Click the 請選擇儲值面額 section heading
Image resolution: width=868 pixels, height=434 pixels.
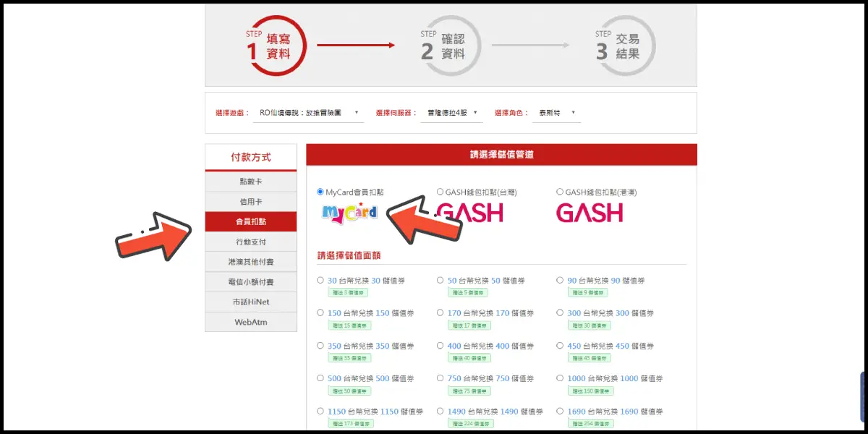[x=349, y=255]
